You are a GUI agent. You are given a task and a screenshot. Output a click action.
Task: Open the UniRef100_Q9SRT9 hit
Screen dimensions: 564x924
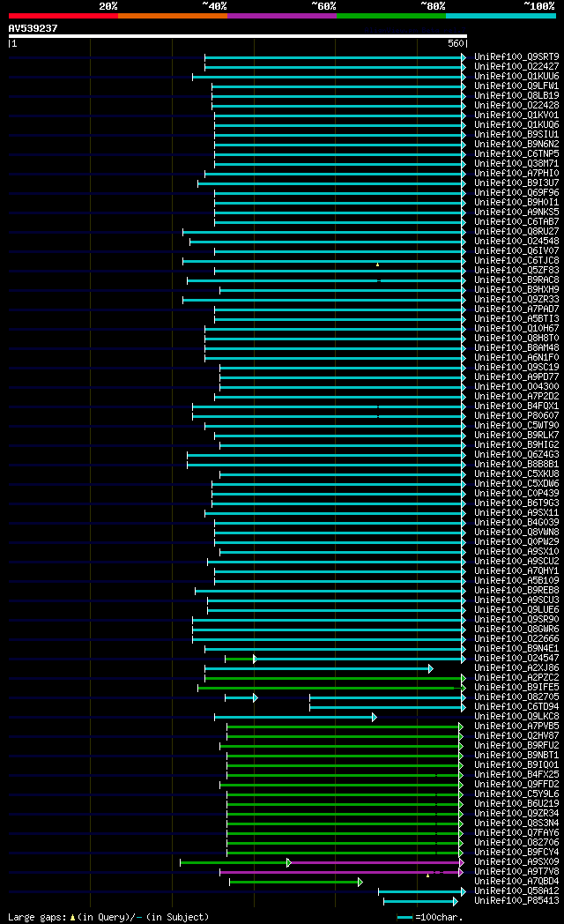pos(516,57)
